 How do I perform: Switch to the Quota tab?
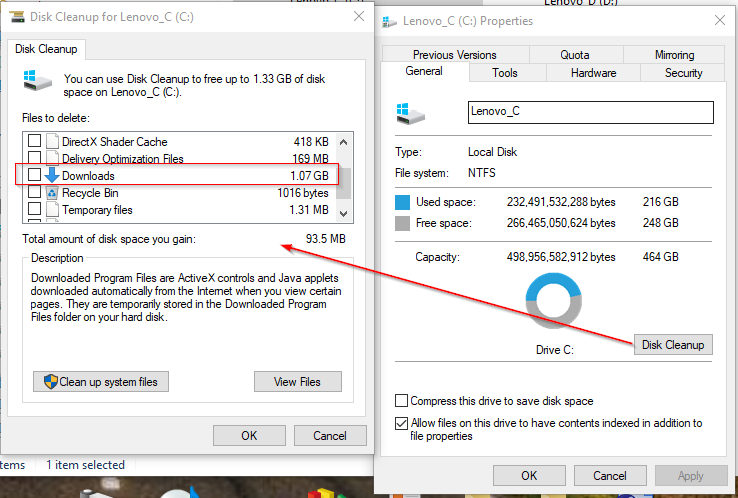pos(575,55)
